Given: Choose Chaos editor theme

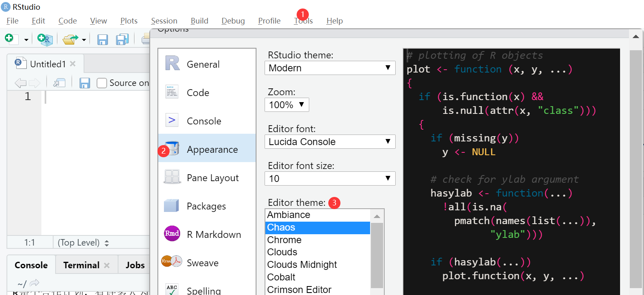Looking at the screenshot, I should click(318, 228).
